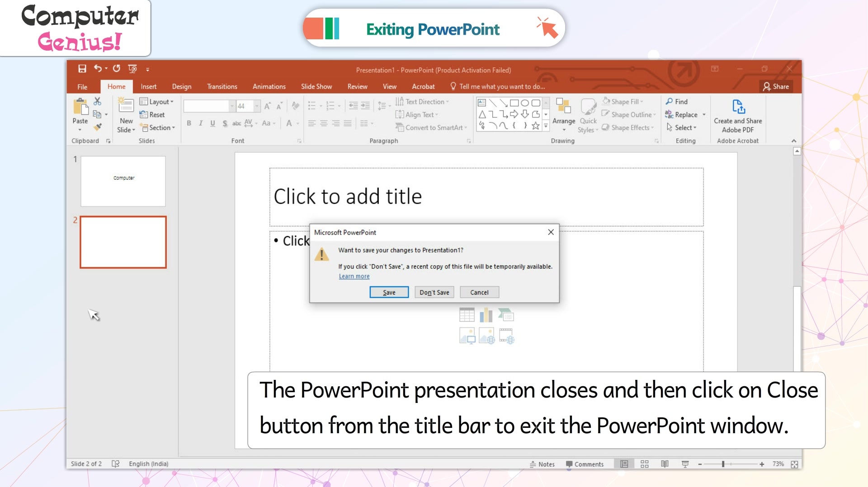Click the Paste clipboard icon
Screen dimensions: 868x487
coord(80,107)
